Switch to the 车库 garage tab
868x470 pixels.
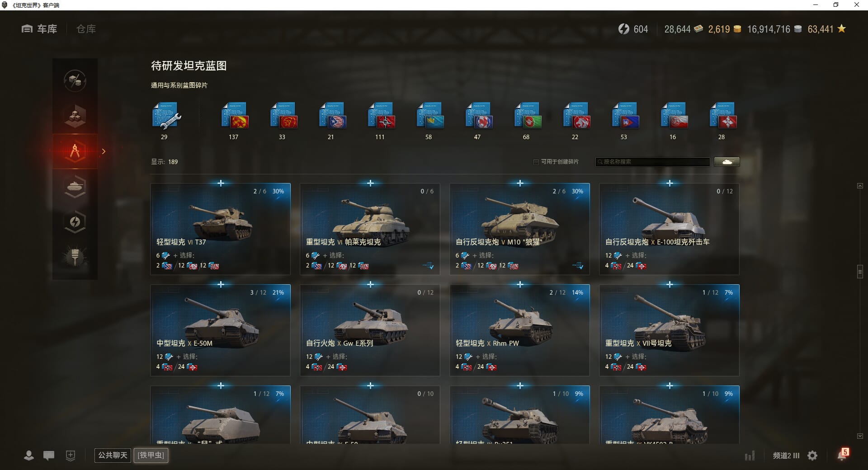(x=39, y=29)
